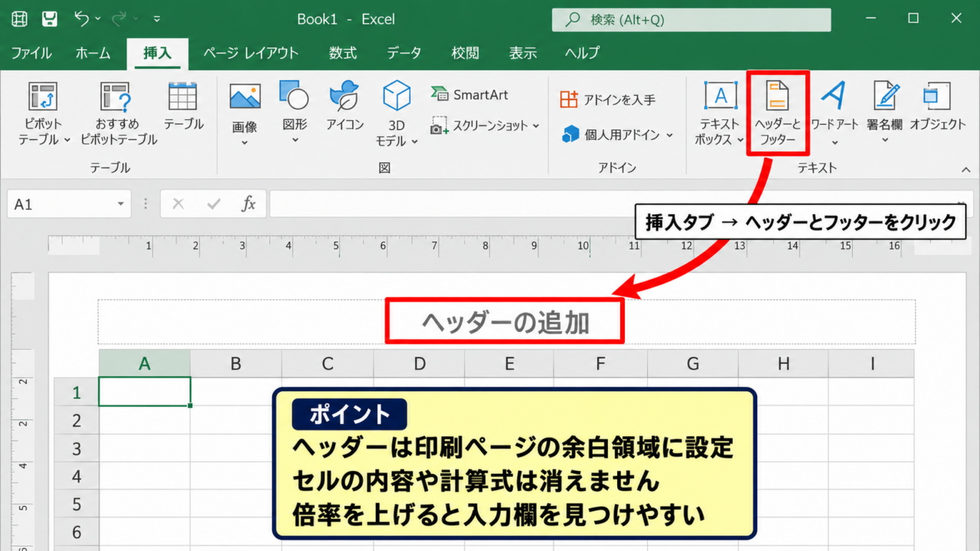Select column I header
Viewport: 980px width, 551px height.
pos(871,364)
